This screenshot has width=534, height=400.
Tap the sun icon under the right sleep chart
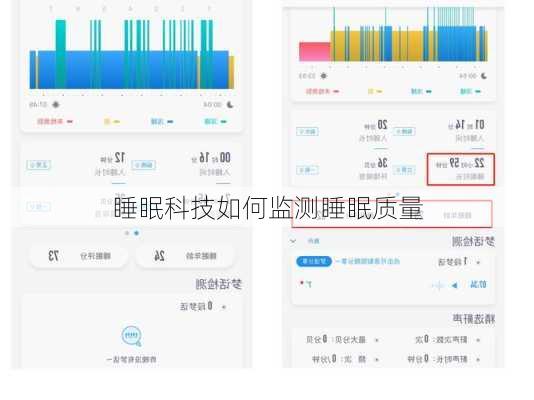324,76
